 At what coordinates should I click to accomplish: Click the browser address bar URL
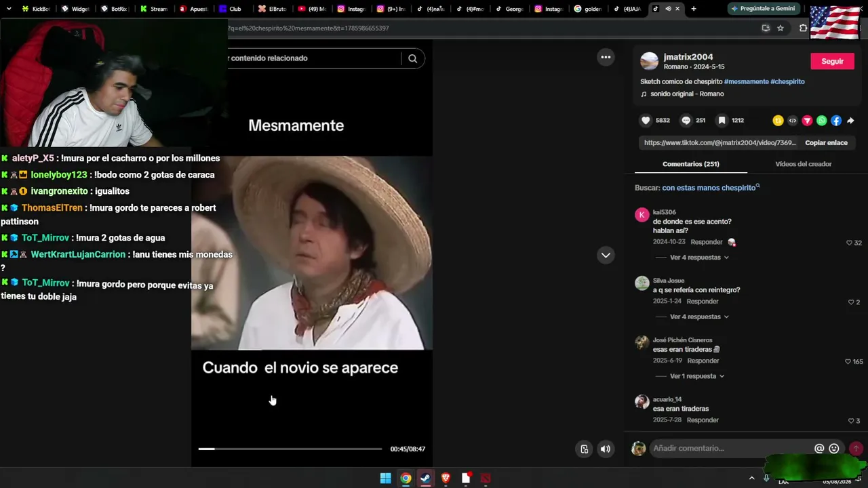tap(309, 28)
